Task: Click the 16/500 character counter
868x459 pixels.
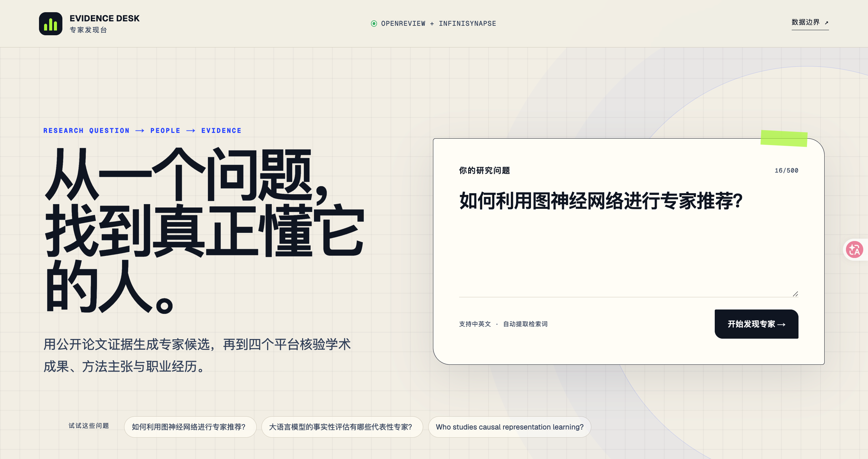Action: point(786,171)
